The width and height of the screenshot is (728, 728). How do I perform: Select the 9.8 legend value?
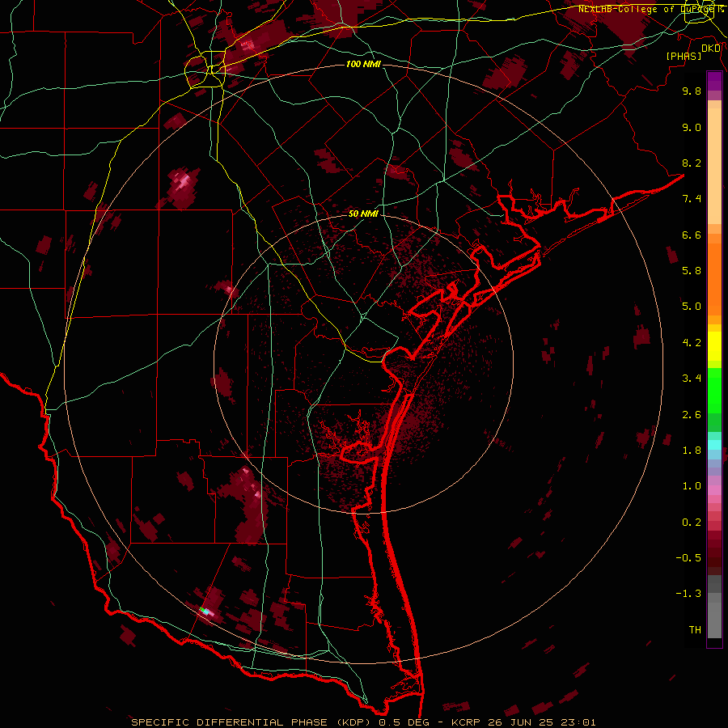click(692, 91)
